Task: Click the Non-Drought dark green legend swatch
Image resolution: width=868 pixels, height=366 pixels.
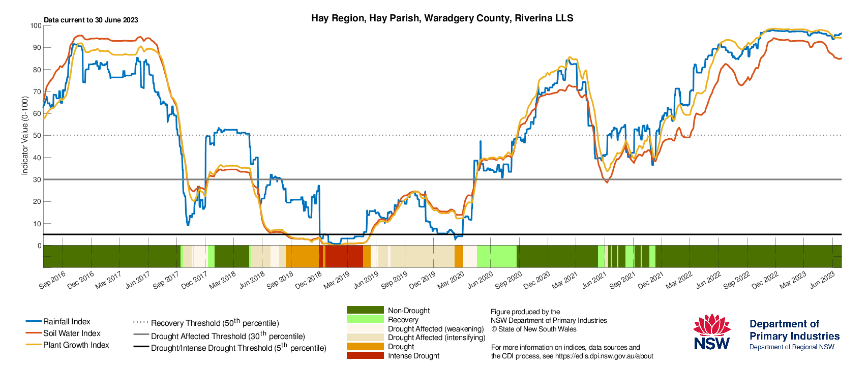Action: (x=365, y=310)
